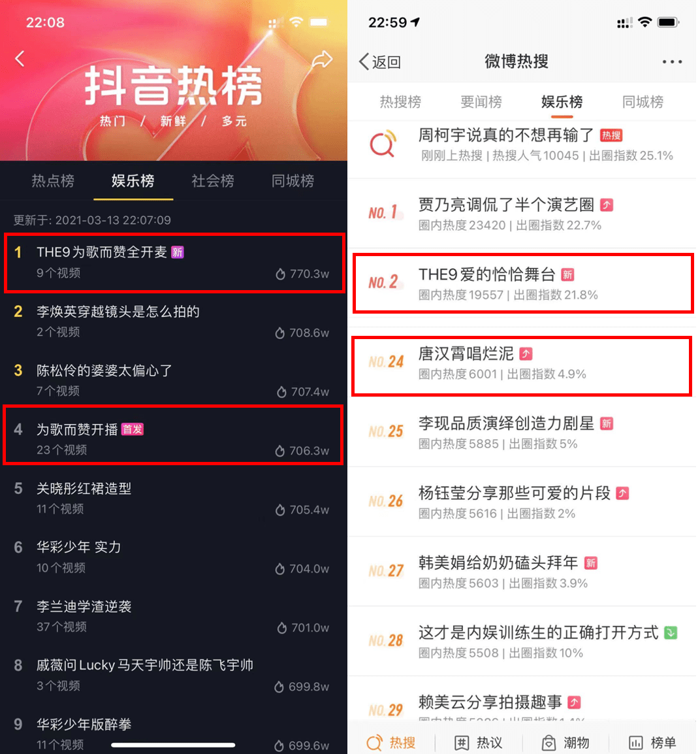Tap the flame icon next to 770.3w

280,274
